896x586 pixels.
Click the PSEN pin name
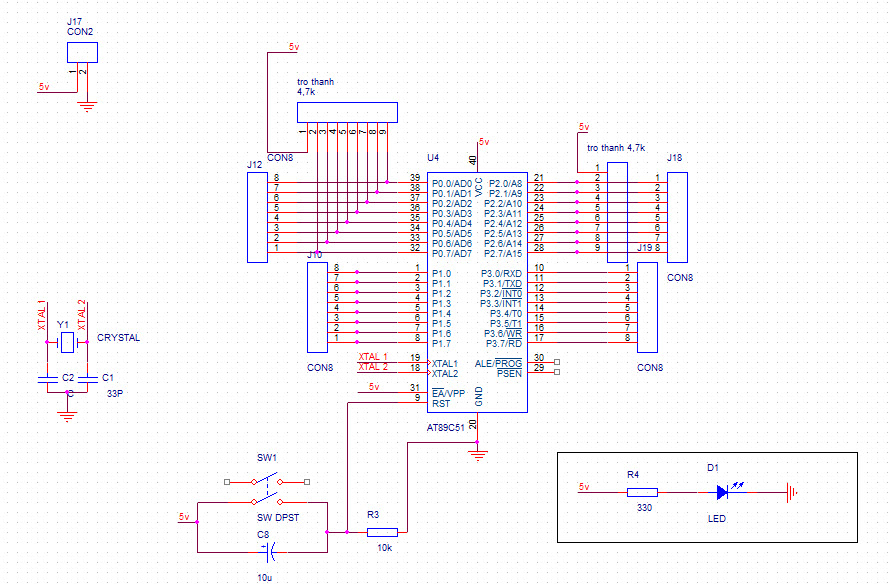tap(509, 374)
